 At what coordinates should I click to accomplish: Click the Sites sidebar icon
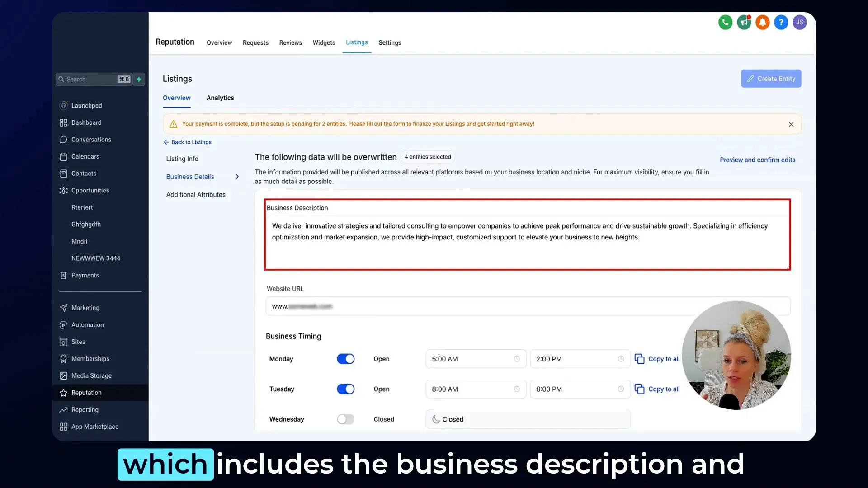click(64, 342)
